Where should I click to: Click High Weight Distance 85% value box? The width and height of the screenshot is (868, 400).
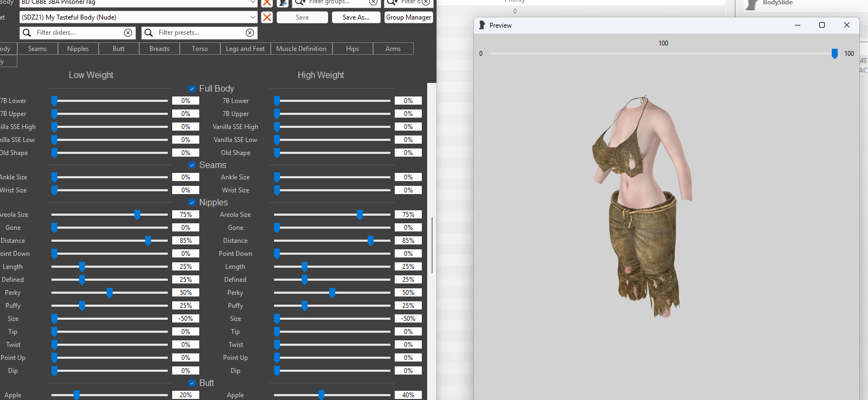click(408, 241)
